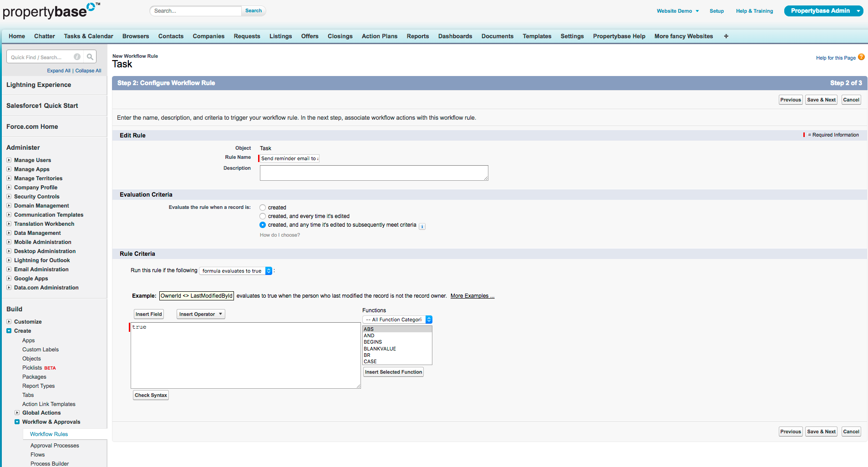Expand Manage Territories tree node

point(9,178)
